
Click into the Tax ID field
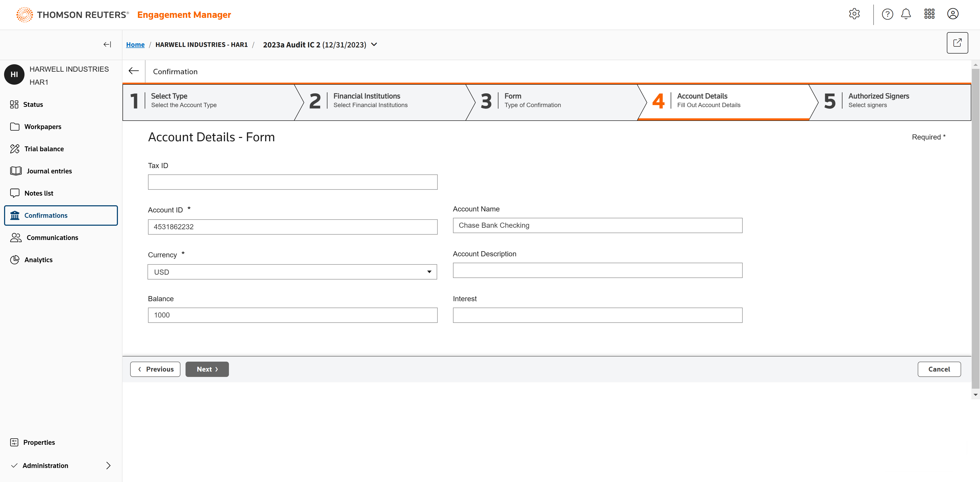coord(292,182)
